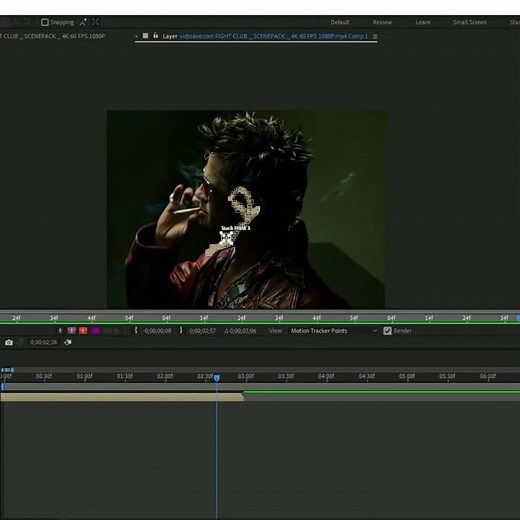Viewport: 520px width, 520px height.
Task: Click the show channel color wheel icon
Action: click(68, 342)
